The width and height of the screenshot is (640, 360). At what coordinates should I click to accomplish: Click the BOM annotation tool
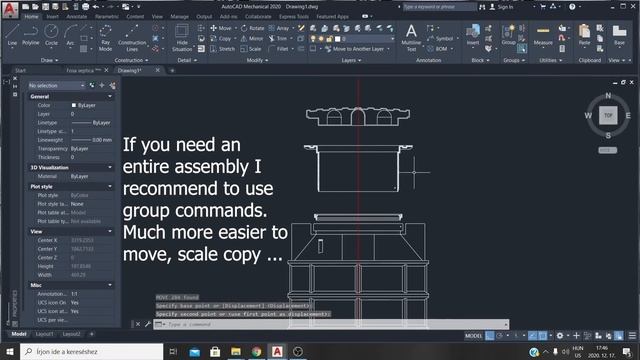pos(437,49)
